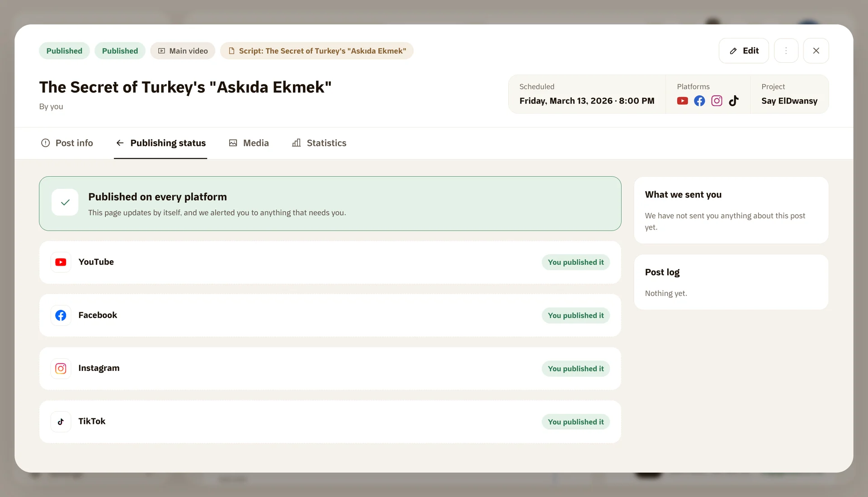Open the Post info tab
868x497 pixels.
pyautogui.click(x=67, y=143)
